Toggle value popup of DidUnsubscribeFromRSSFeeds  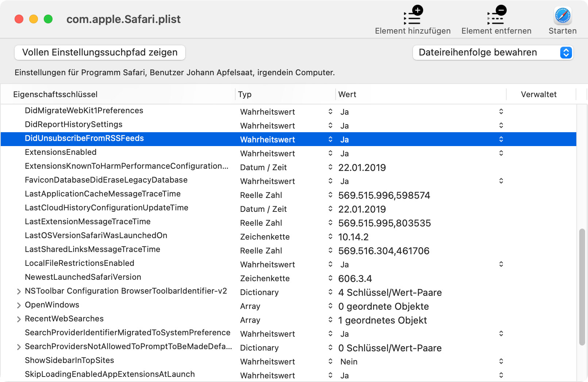(x=501, y=139)
